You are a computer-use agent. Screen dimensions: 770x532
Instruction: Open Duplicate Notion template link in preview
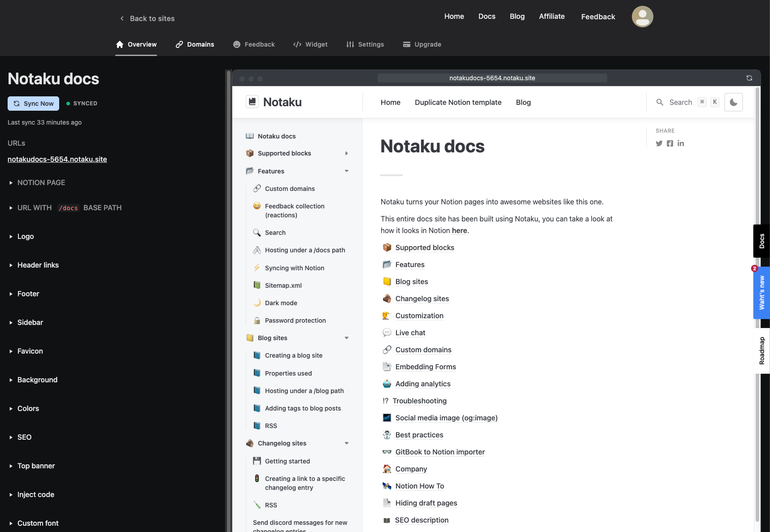click(x=458, y=102)
